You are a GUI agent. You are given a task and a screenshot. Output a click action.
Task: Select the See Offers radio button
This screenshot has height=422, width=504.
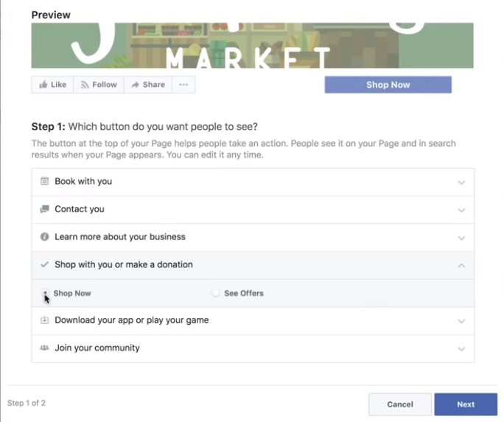click(x=215, y=293)
